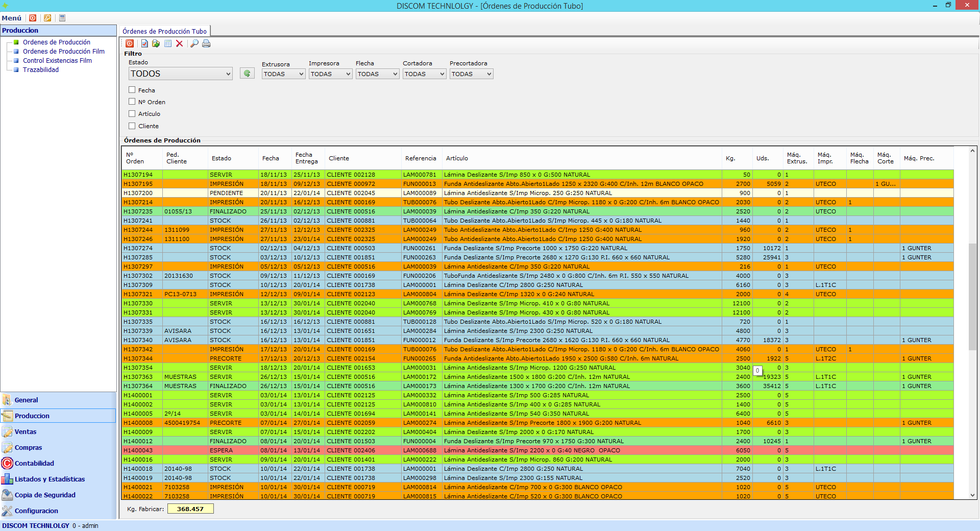Screen dimensions: 980x531
Task: Click the vertical scrollbar of the orders grid
Action: 972,296
